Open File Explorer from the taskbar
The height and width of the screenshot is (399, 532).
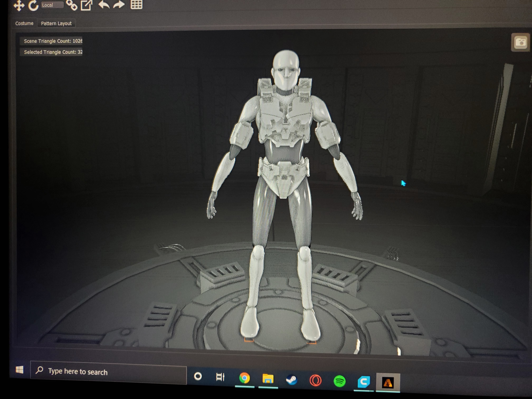[268, 379]
